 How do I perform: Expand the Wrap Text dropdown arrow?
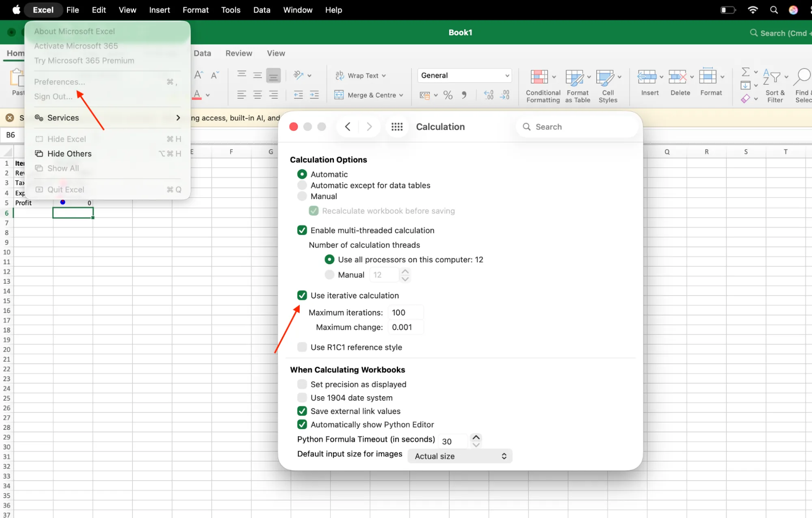coord(384,76)
